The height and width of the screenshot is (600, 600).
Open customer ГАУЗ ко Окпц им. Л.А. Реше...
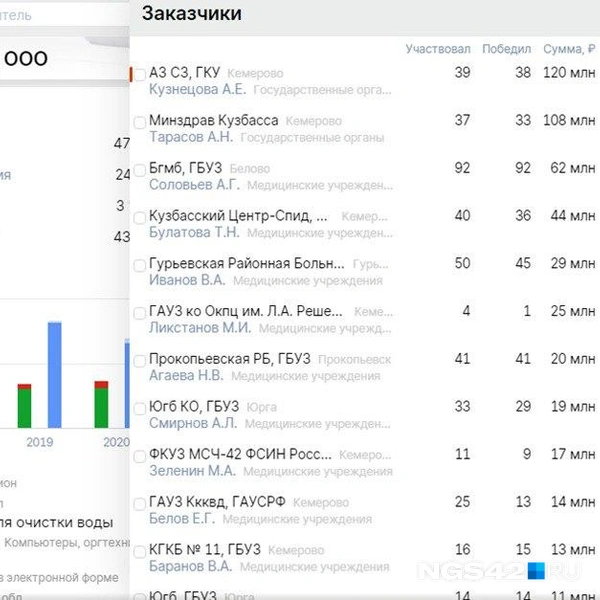tap(246, 311)
